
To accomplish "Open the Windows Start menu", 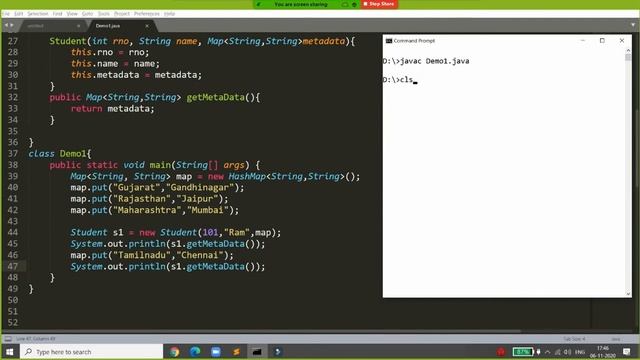I will (x=10, y=351).
